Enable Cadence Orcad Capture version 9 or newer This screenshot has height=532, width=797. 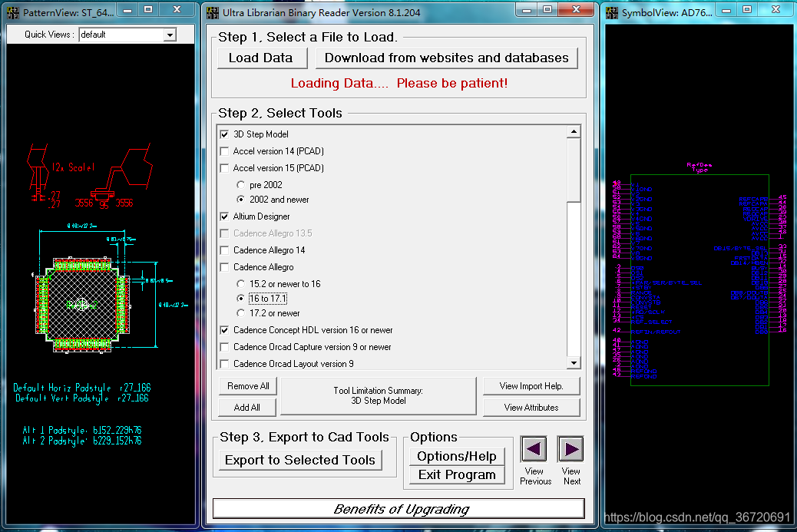[225, 347]
